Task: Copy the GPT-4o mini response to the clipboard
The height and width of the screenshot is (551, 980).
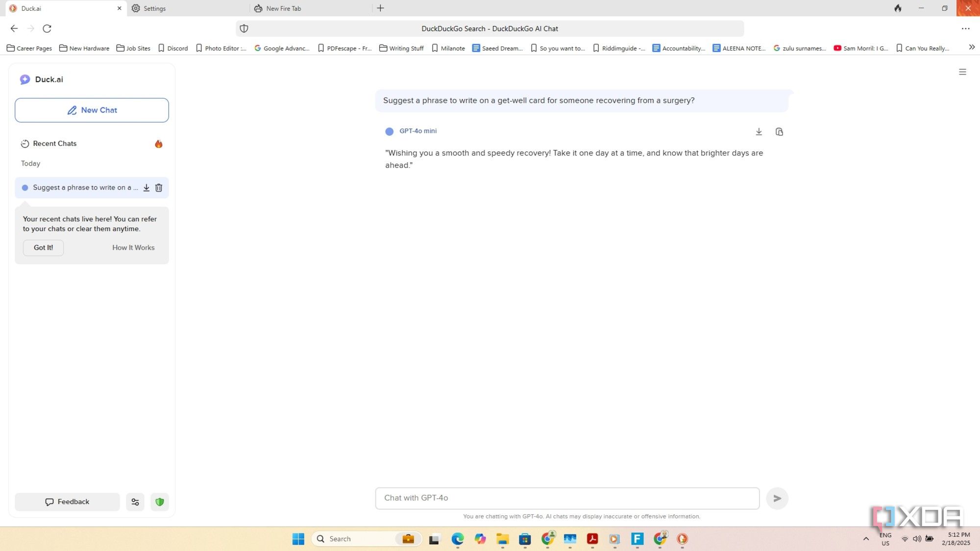Action: pyautogui.click(x=779, y=131)
